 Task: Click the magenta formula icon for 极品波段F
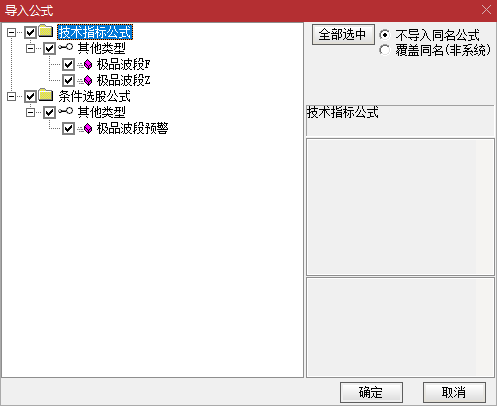click(88, 64)
